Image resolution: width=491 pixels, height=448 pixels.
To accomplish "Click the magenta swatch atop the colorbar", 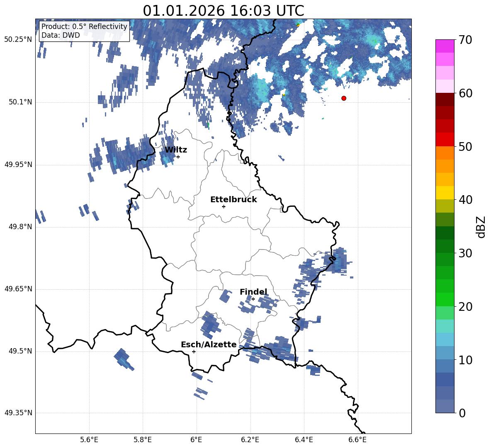I will pyautogui.click(x=445, y=46).
